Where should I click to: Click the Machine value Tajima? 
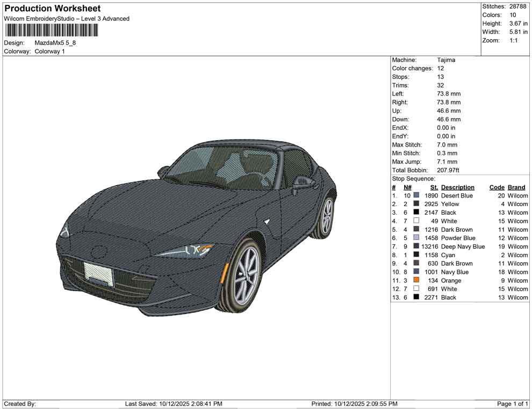tap(446, 60)
